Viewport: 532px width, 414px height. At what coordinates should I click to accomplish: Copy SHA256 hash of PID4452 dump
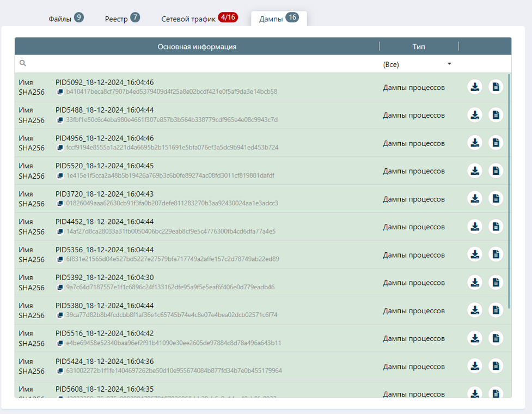(x=60, y=232)
